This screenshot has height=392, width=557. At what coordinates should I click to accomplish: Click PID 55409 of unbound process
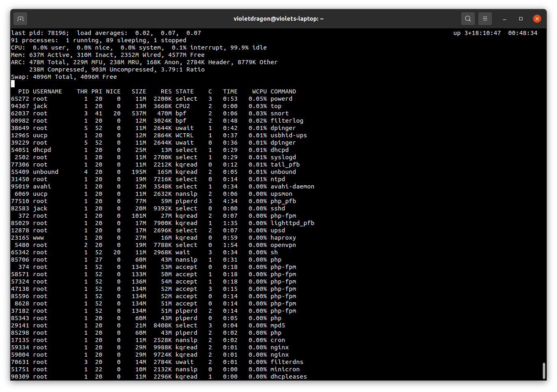coord(20,172)
